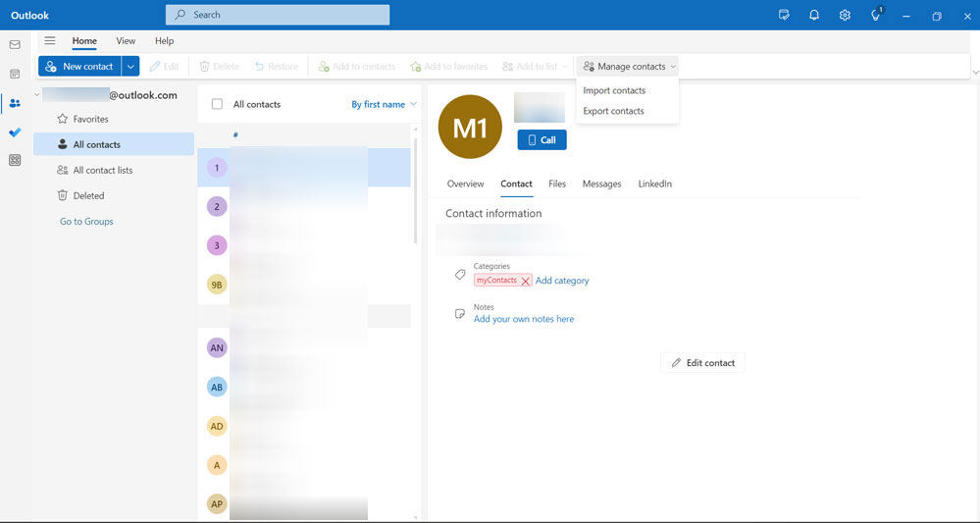This screenshot has height=523, width=980.
Task: Click the Add category link
Action: (562, 281)
